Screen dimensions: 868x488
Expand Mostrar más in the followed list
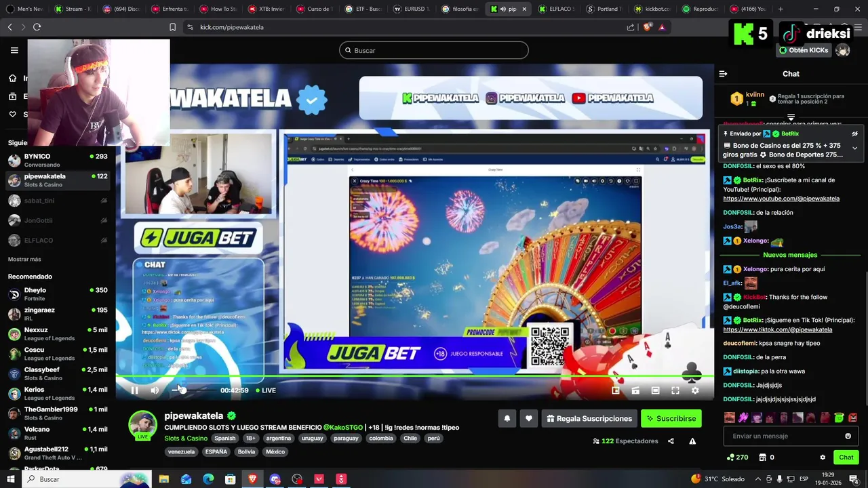click(x=24, y=260)
